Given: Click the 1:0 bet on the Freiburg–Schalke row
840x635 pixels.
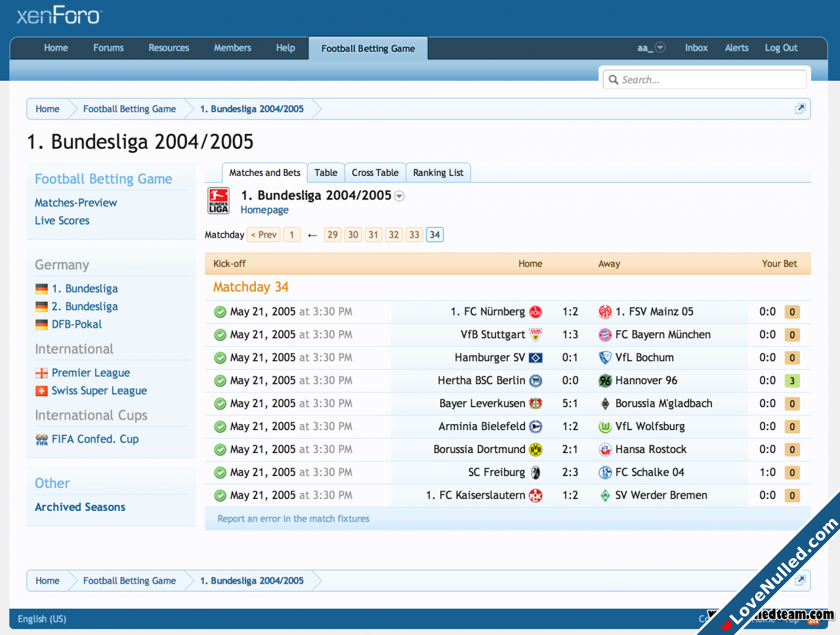Looking at the screenshot, I should 767,473.
